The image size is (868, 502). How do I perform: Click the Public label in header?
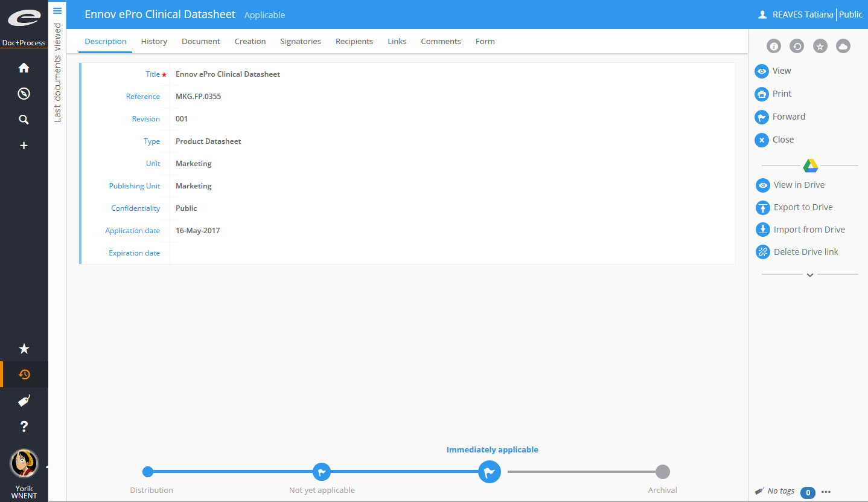(850, 14)
